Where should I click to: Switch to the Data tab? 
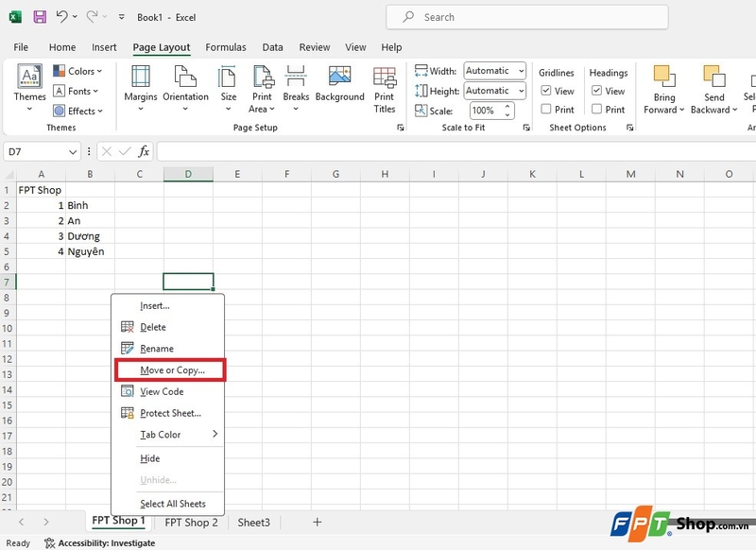[x=272, y=47]
